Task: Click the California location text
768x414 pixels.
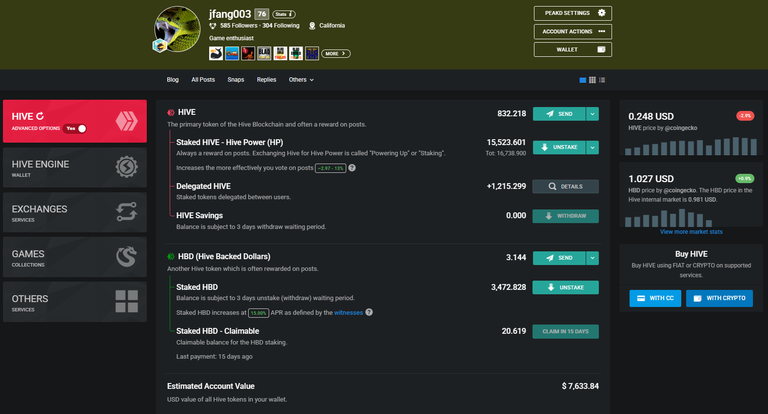Action: click(x=332, y=25)
